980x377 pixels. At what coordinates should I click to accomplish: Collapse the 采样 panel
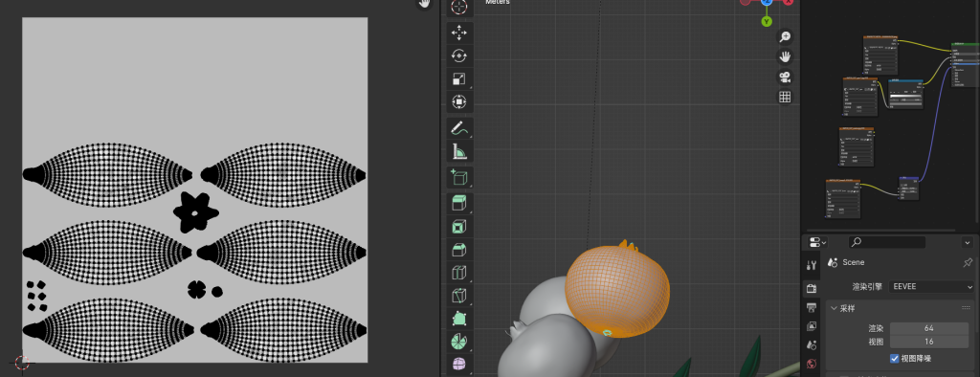point(835,308)
